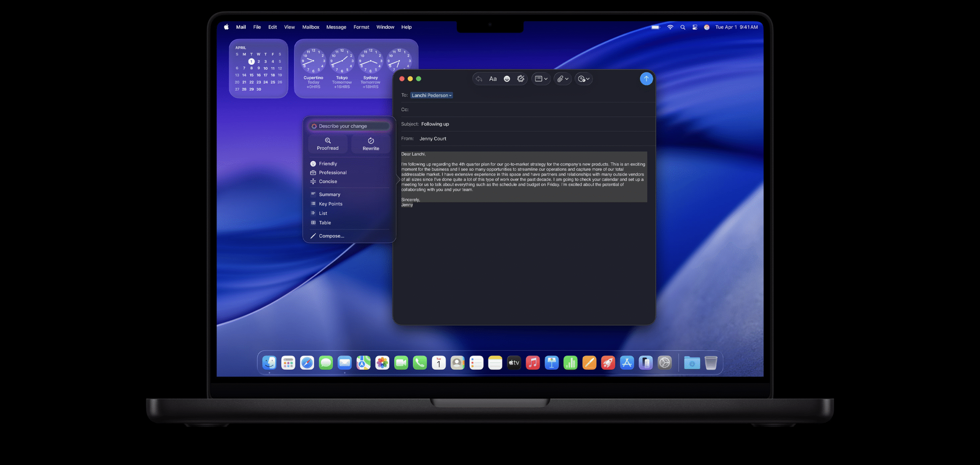Viewport: 980px width, 465px height.
Task: Open the emoji picker in toolbar
Action: pos(506,79)
